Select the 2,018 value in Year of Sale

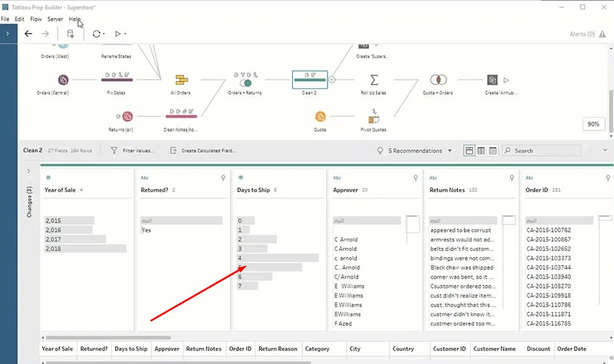pyautogui.click(x=85, y=249)
